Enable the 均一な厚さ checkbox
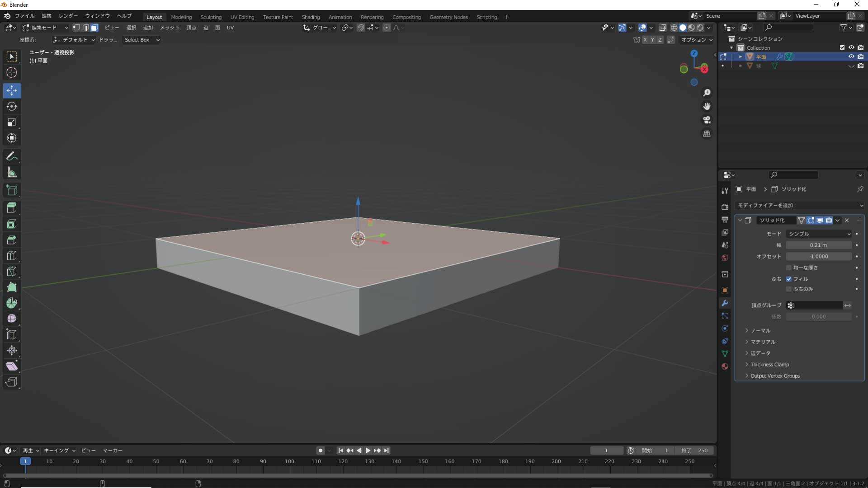The width and height of the screenshot is (868, 488). (789, 267)
